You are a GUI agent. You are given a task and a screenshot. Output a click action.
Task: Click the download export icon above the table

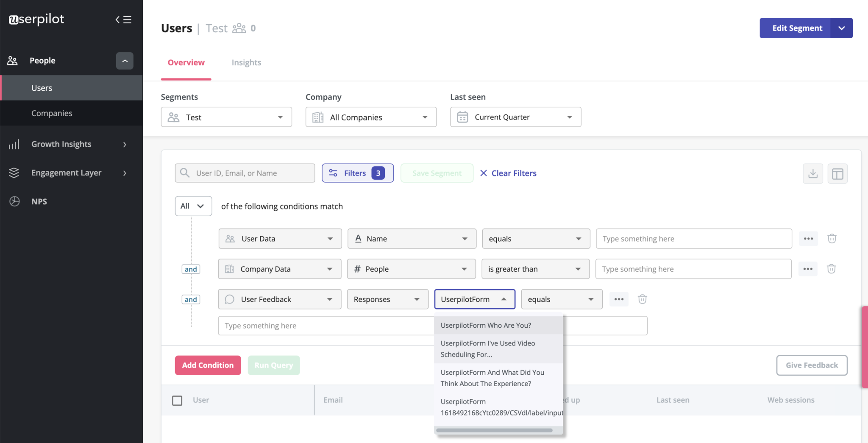pyautogui.click(x=812, y=173)
